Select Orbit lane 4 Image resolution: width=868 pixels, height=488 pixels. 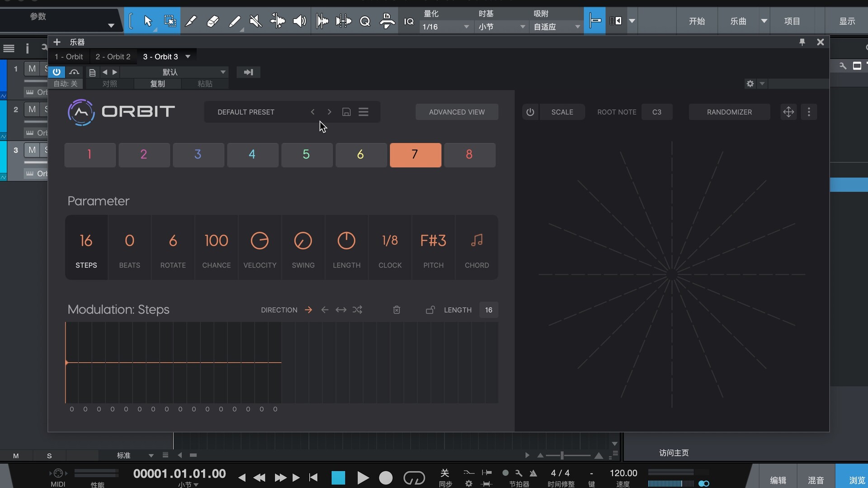click(x=253, y=155)
